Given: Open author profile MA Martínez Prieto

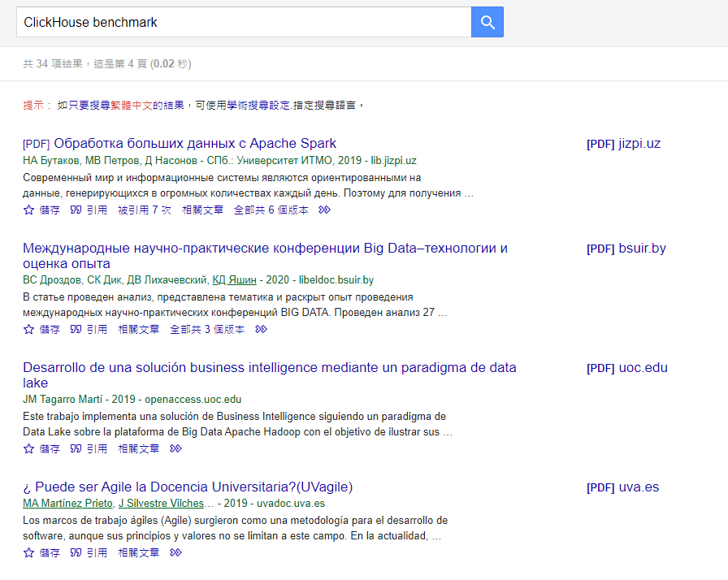Looking at the screenshot, I should (x=67, y=503).
